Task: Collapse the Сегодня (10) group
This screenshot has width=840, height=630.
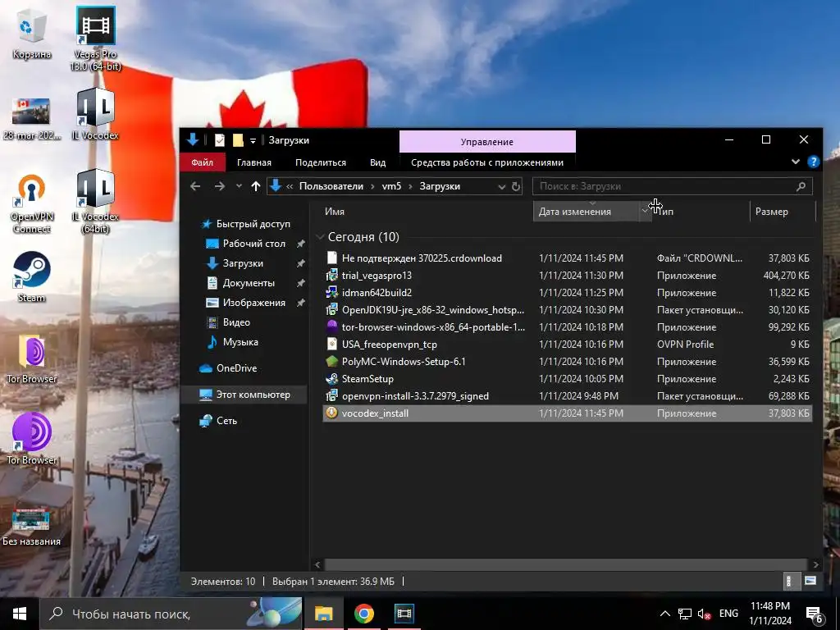Action: [321, 237]
